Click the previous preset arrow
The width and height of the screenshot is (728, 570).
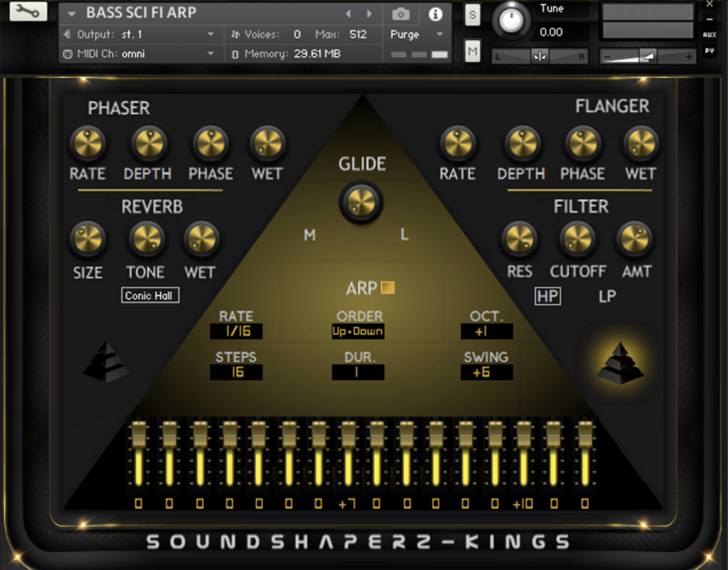click(x=348, y=12)
